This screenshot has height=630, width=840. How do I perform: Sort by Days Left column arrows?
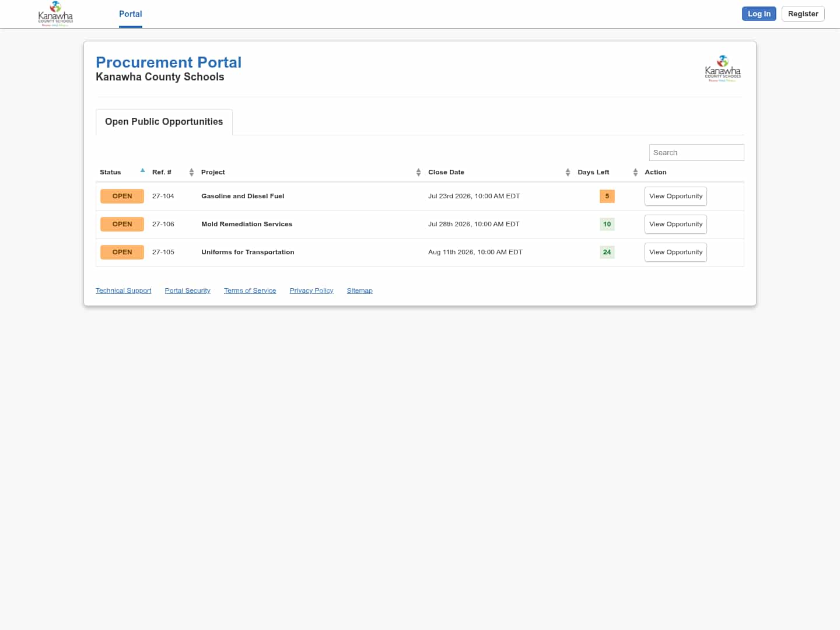635,172
